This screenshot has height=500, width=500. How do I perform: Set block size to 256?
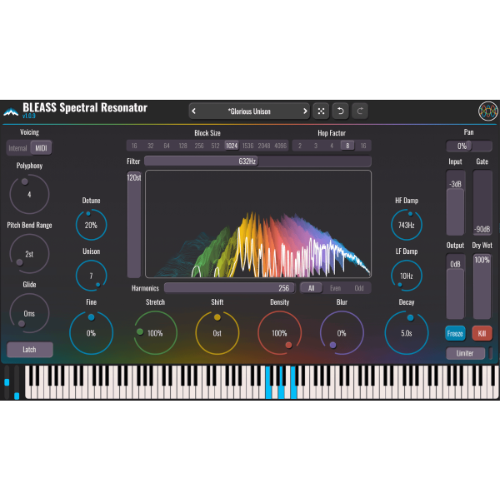pyautogui.click(x=199, y=146)
